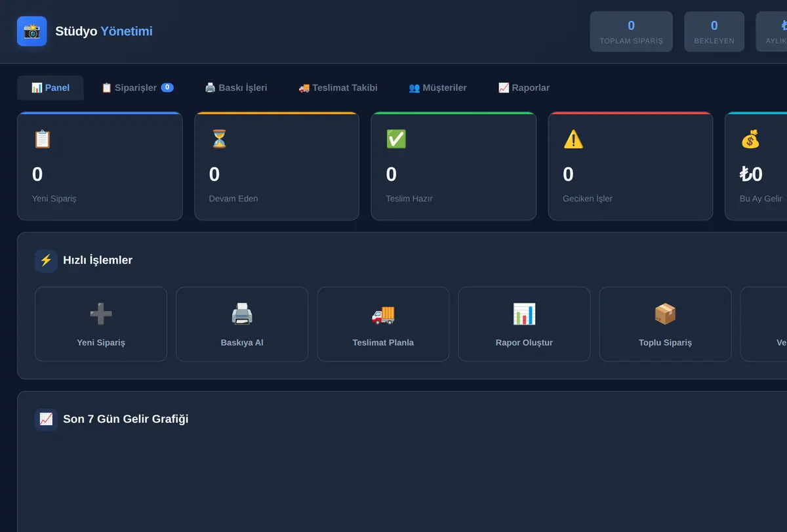The height and width of the screenshot is (532, 787).
Task: Click the plus icon for Yeni Sipariş
Action: [x=101, y=314]
